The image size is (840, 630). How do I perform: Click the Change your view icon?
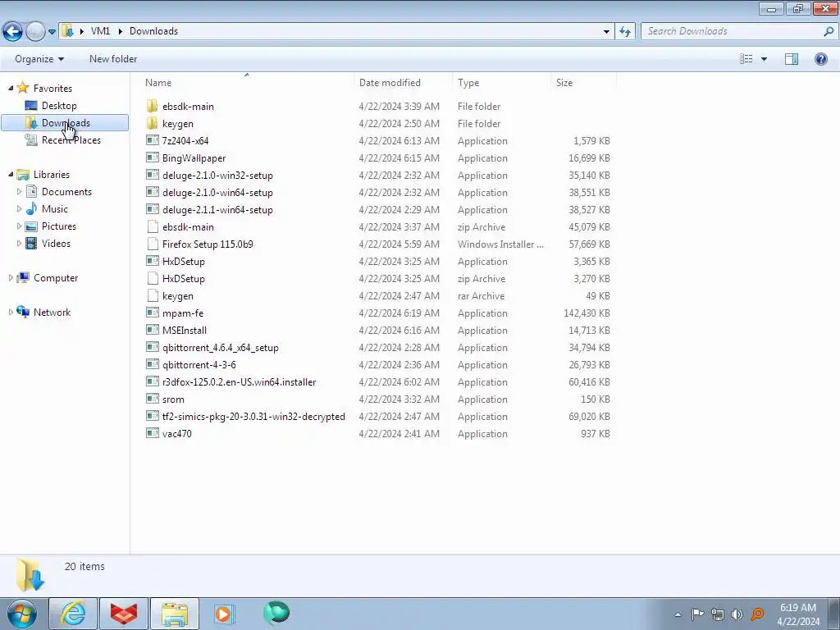coord(746,59)
